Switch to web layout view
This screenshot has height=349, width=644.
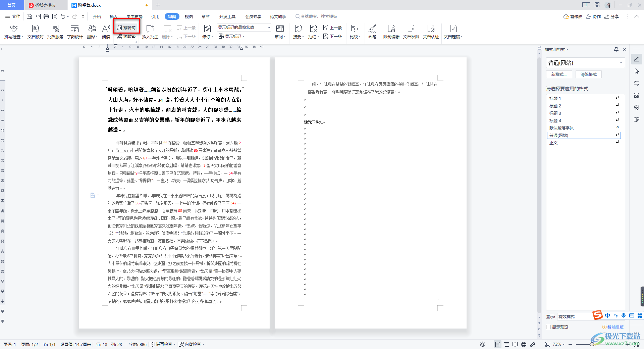tap(524, 344)
